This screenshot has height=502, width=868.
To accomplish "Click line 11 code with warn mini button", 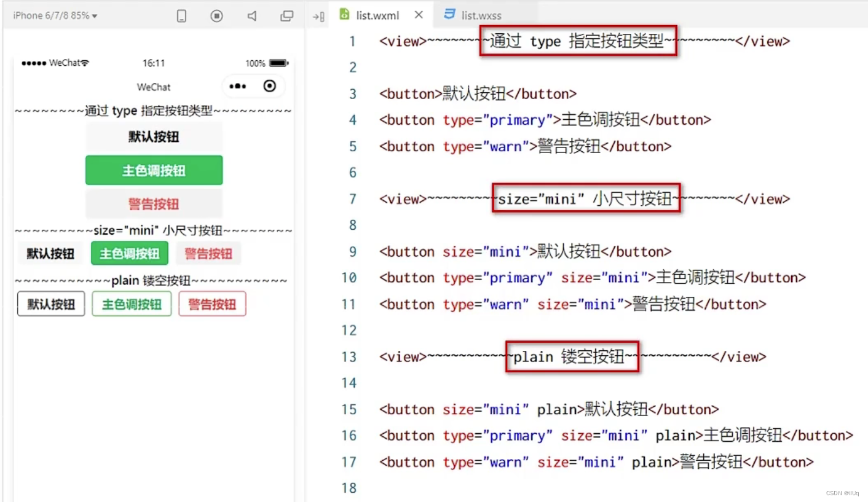I will click(x=573, y=304).
